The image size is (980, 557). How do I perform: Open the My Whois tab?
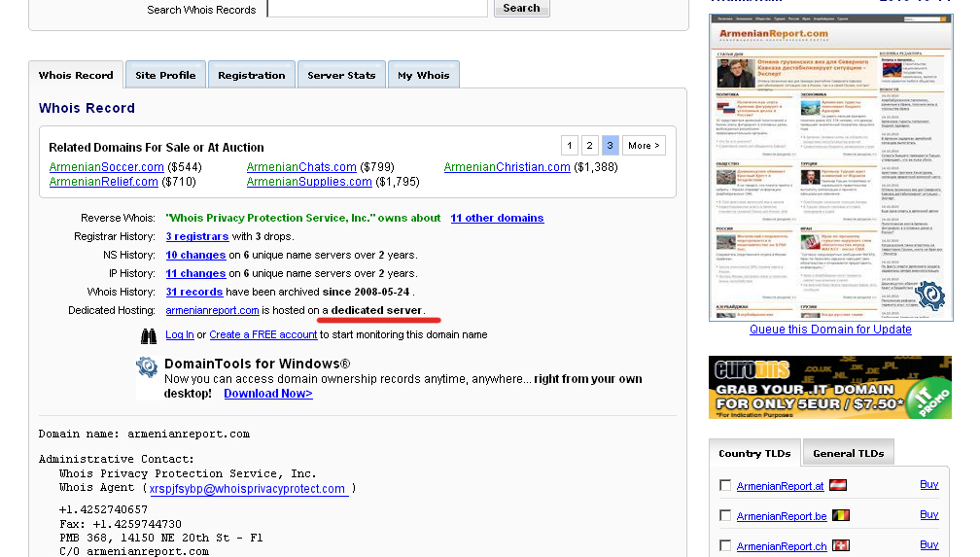coord(424,75)
